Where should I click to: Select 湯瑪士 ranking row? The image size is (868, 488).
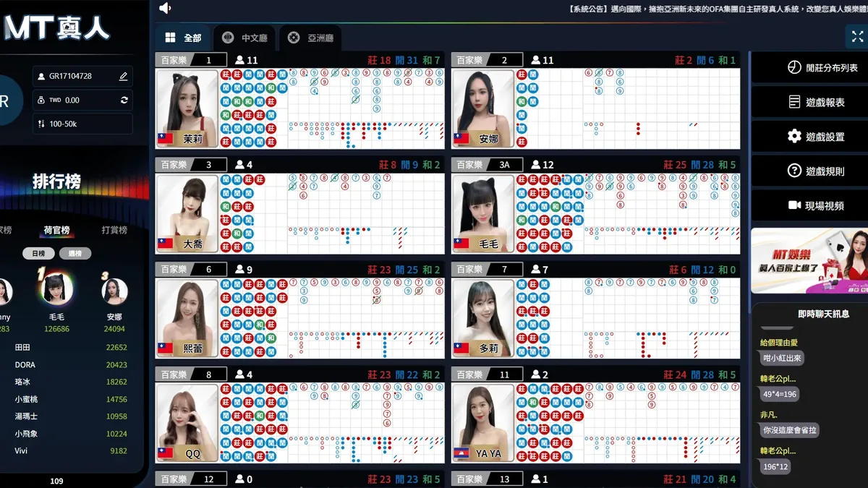[71, 416]
